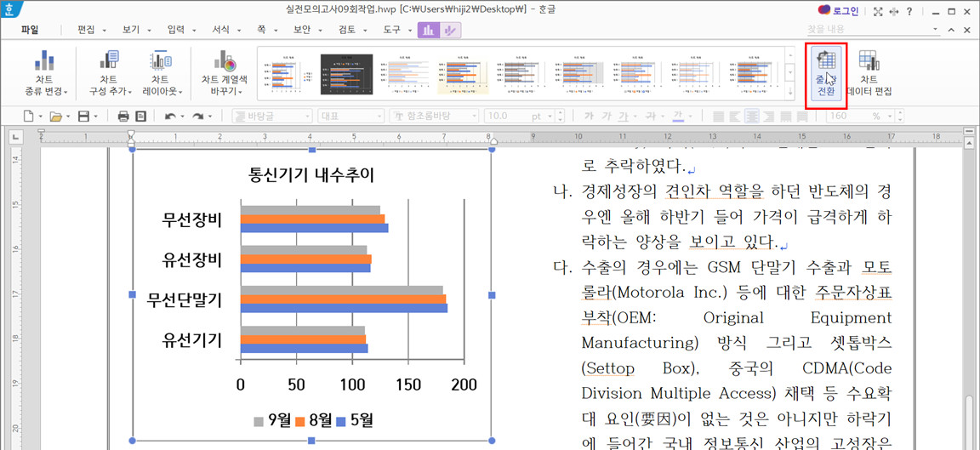The image size is (980, 450).
Task: Click the help question mark icon
Action: 909,11
